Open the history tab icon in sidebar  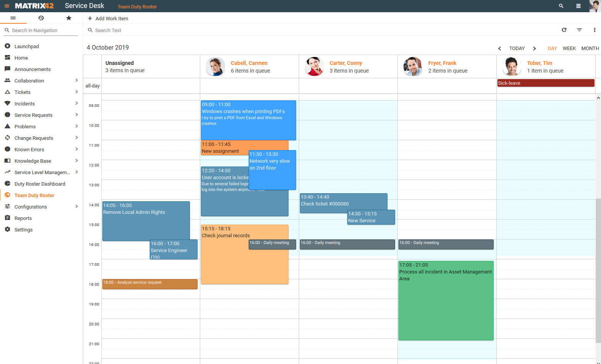point(41,18)
